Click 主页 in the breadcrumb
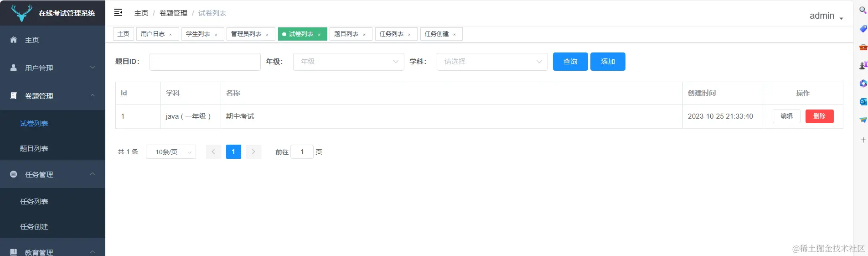 [x=141, y=13]
